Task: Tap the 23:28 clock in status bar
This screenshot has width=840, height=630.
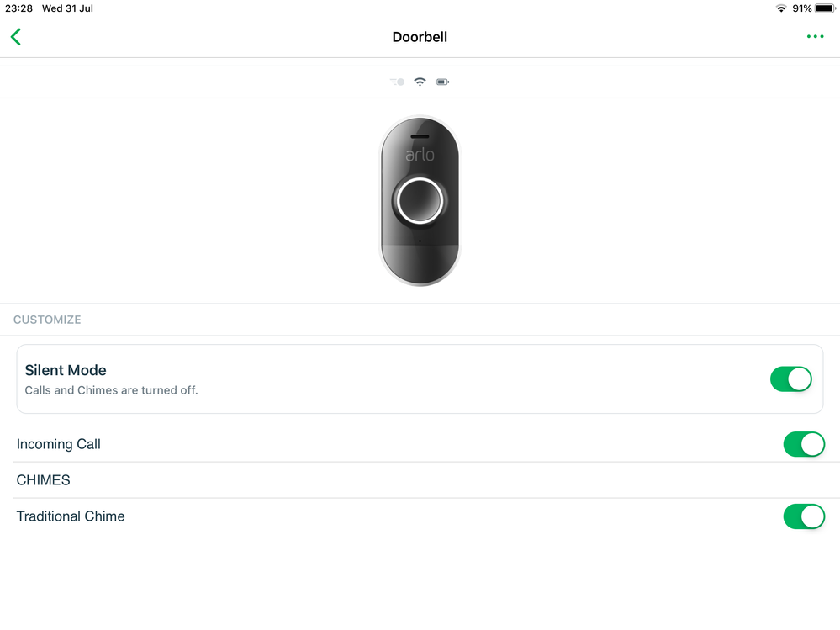Action: pyautogui.click(x=18, y=8)
